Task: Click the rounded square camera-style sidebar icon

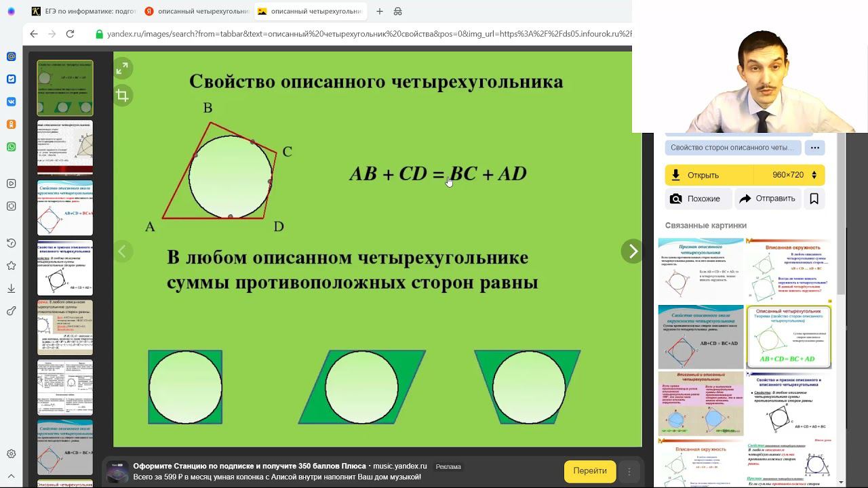Action: 12,206
